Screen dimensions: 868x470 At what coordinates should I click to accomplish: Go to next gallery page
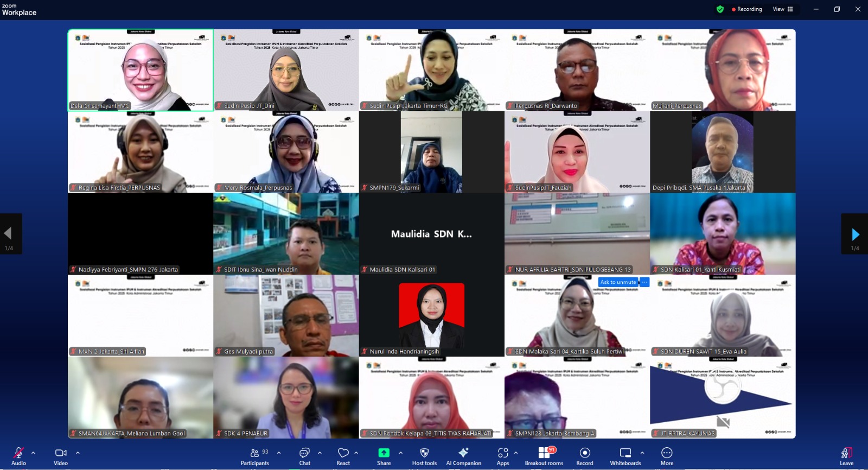[x=854, y=234]
